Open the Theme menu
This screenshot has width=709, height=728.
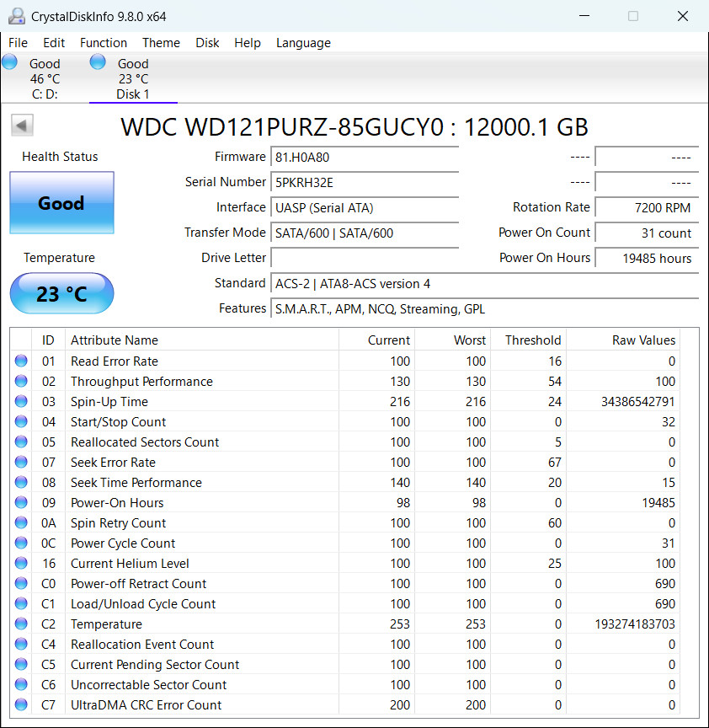(x=161, y=43)
